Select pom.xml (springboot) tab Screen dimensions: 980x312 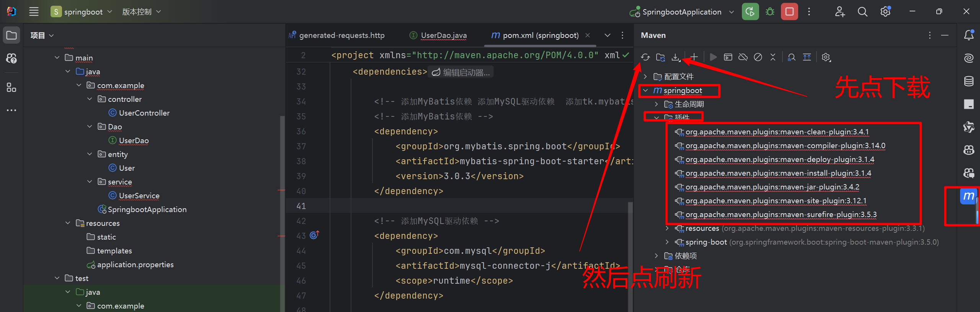[x=534, y=35]
